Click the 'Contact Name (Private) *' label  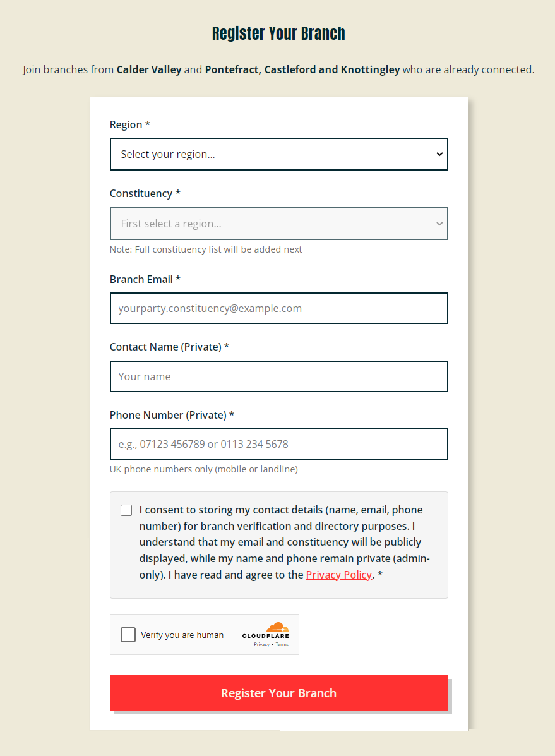(169, 347)
